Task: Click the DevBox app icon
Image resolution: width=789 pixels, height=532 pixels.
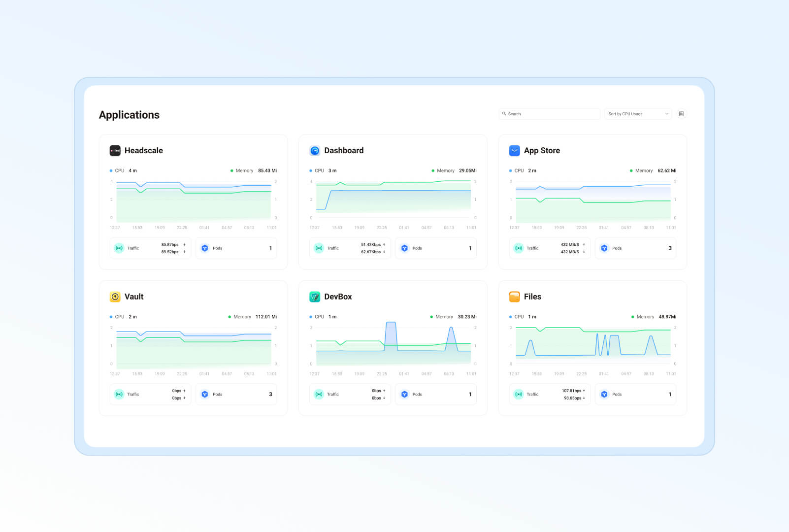Action: pyautogui.click(x=315, y=297)
